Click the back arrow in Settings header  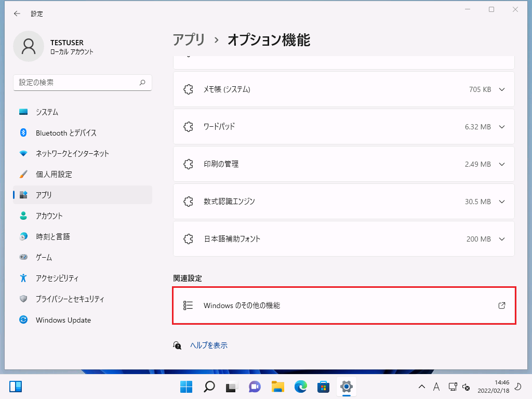(x=17, y=14)
